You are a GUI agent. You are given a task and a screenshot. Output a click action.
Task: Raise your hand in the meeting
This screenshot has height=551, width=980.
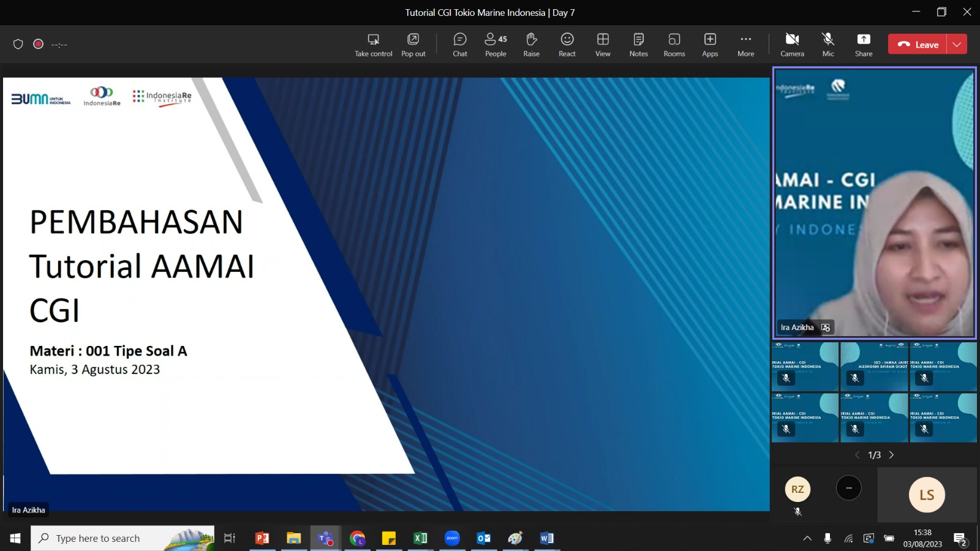pyautogui.click(x=531, y=45)
